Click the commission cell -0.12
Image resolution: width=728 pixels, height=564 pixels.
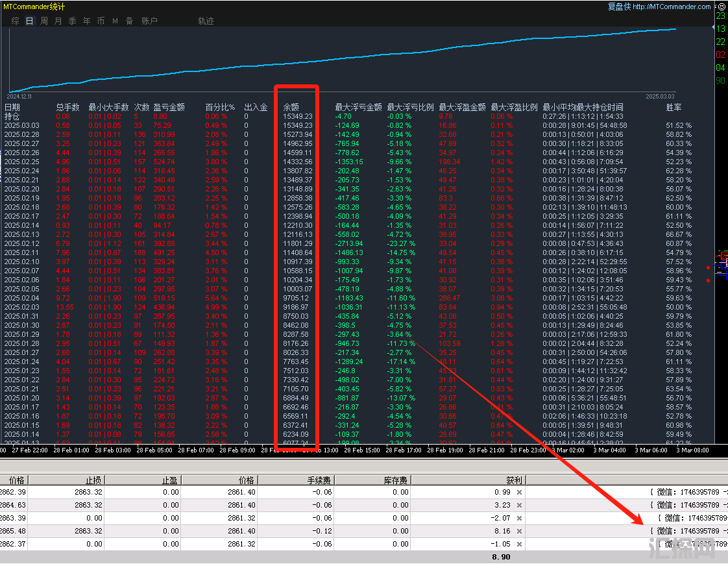click(321, 532)
